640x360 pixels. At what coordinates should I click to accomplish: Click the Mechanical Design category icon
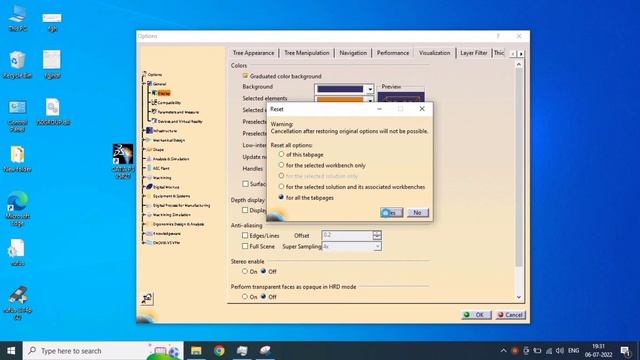tap(149, 140)
